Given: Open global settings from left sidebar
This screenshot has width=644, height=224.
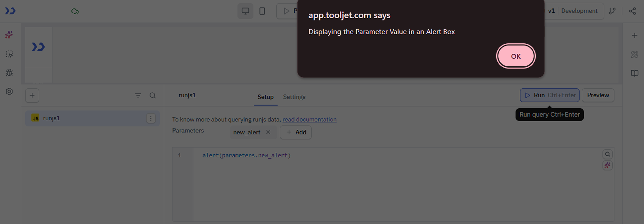Looking at the screenshot, I should pos(9,92).
